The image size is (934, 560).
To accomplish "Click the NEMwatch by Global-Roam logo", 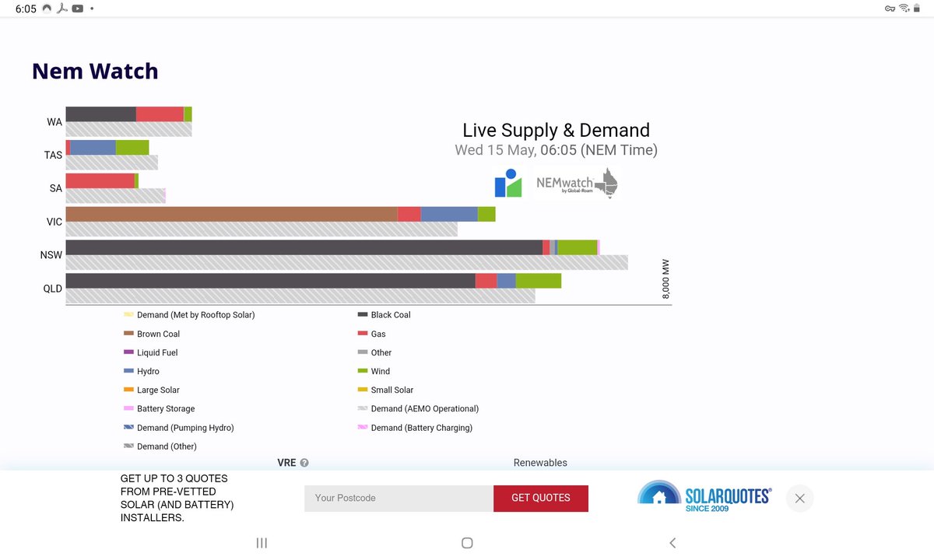I will (574, 183).
